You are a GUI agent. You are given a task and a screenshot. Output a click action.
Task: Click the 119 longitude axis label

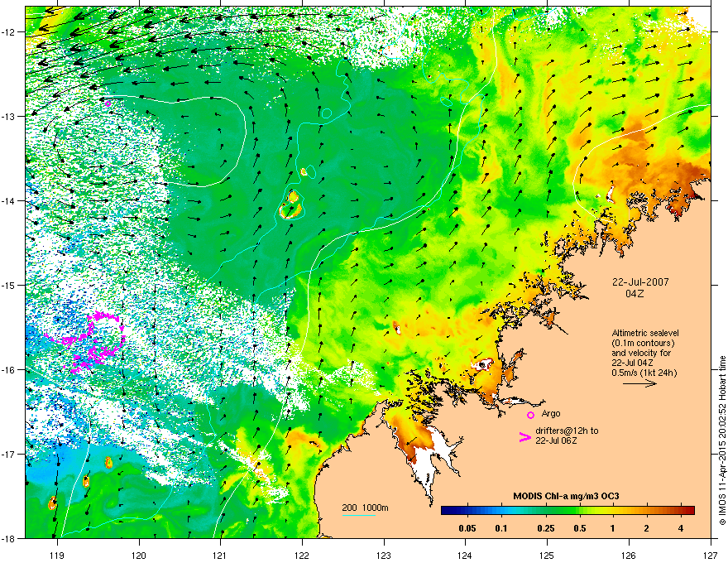57,555
